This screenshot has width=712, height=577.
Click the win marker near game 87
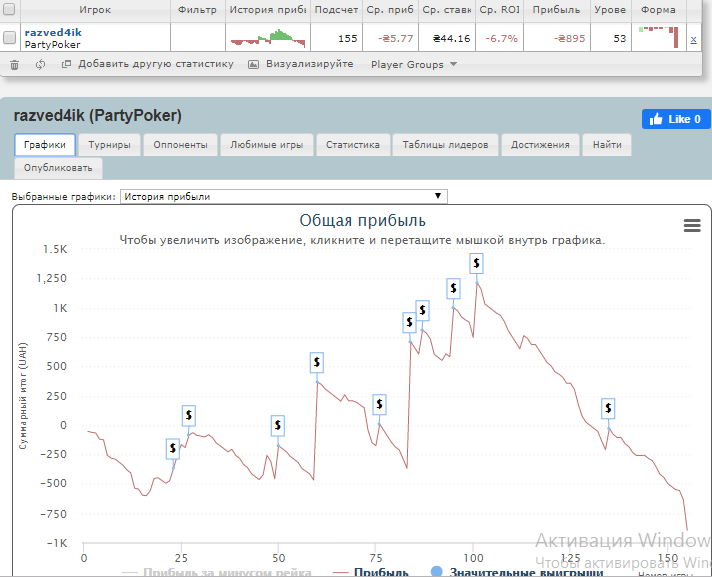pyautogui.click(x=423, y=311)
